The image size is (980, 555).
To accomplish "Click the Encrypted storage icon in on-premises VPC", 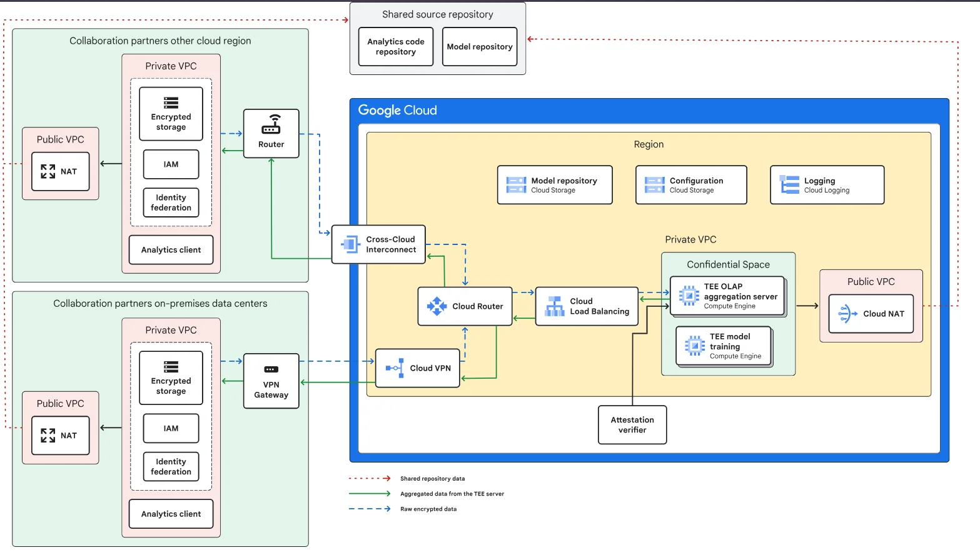I will click(x=171, y=366).
